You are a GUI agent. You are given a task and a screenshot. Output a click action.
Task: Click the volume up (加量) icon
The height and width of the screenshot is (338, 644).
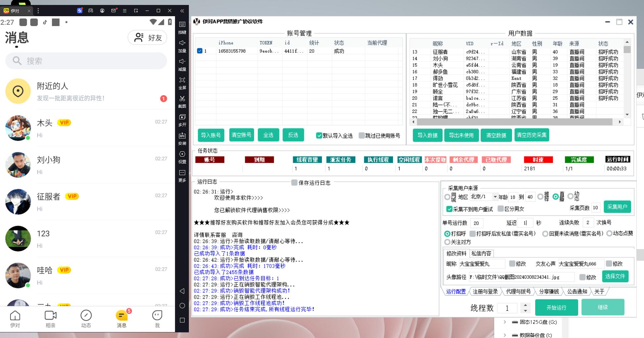tap(182, 43)
